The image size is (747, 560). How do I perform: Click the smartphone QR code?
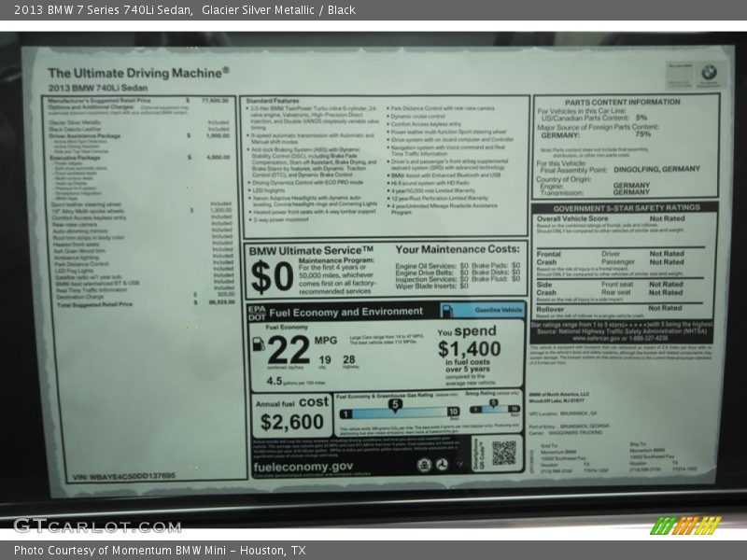click(x=504, y=453)
